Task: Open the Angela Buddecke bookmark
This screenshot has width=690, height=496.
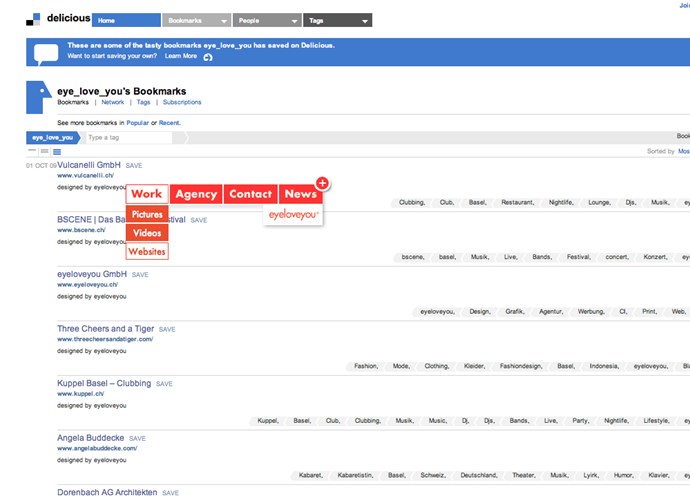Action: click(91, 438)
